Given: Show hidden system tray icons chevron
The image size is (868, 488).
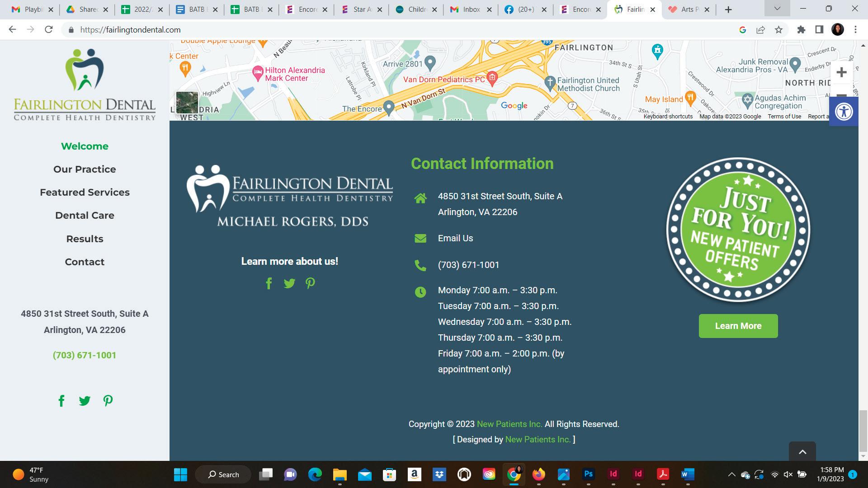Looking at the screenshot, I should click(731, 474).
